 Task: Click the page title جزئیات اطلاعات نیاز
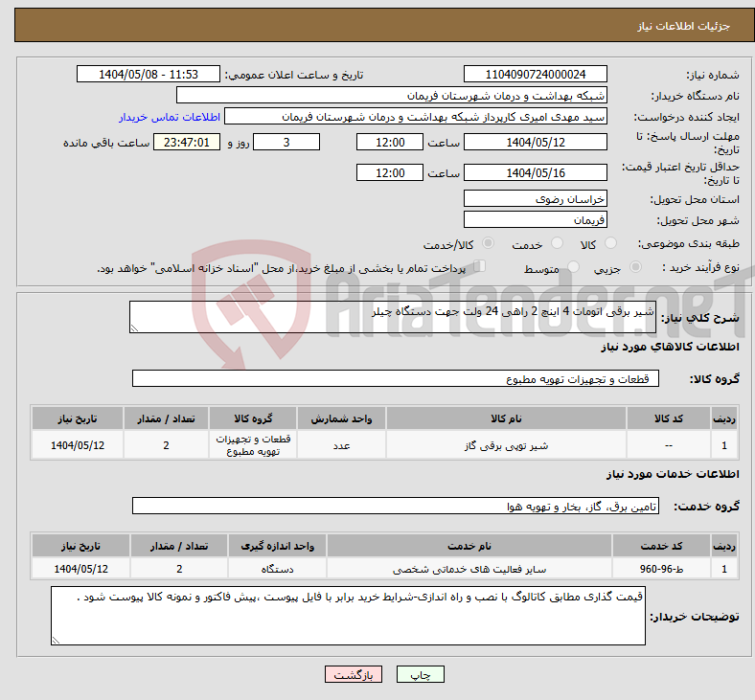pyautogui.click(x=684, y=26)
